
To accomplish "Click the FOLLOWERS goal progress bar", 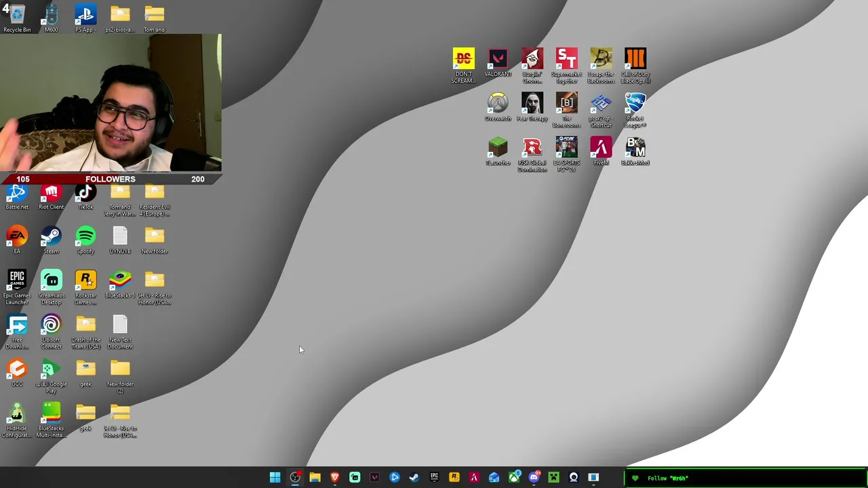I will [x=111, y=179].
